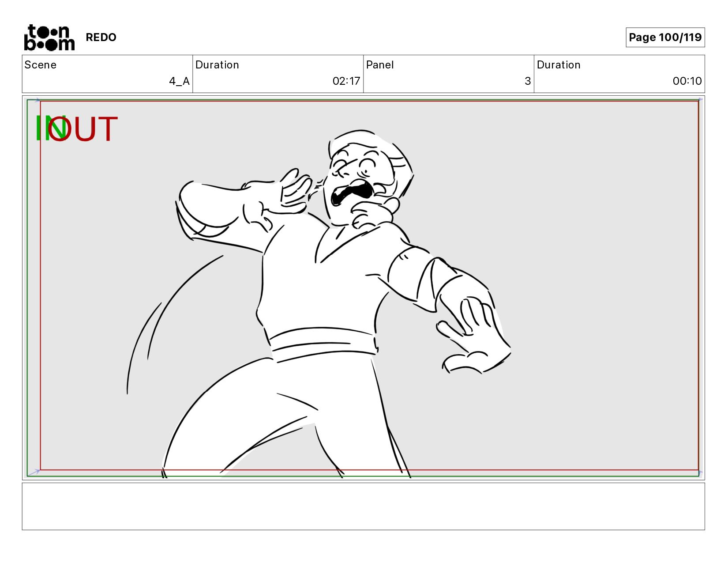Select panel duration value 00:10
Viewport: 728px width, 563px height.
pos(687,81)
